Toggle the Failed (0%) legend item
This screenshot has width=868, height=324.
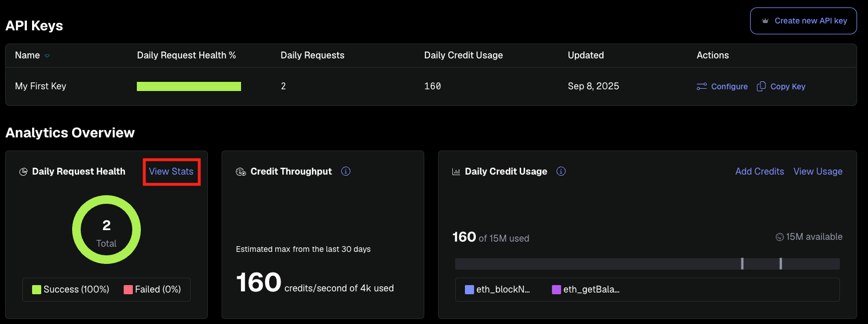(152, 290)
